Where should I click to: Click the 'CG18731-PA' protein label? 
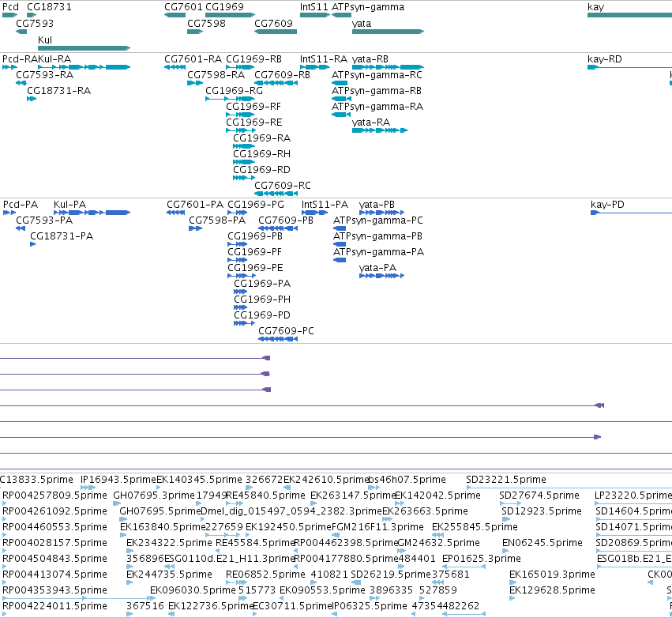click(x=62, y=236)
